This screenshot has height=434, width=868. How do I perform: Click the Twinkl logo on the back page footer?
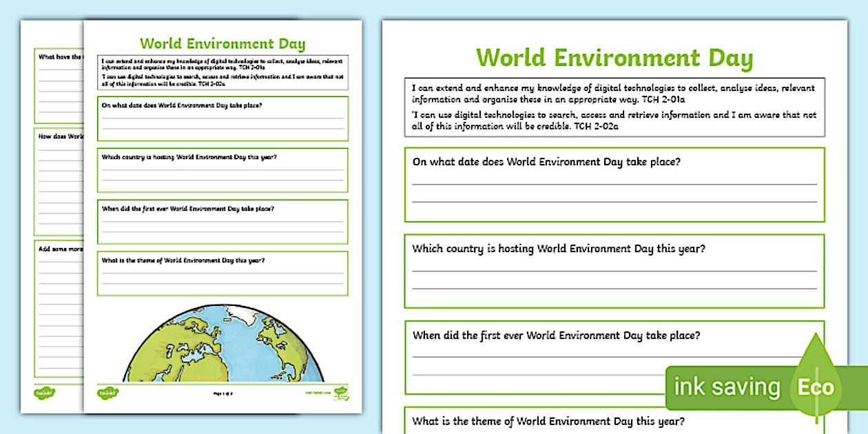44,393
